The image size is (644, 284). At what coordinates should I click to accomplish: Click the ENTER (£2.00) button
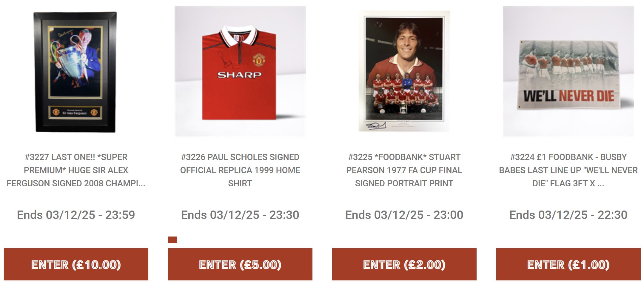point(404,264)
